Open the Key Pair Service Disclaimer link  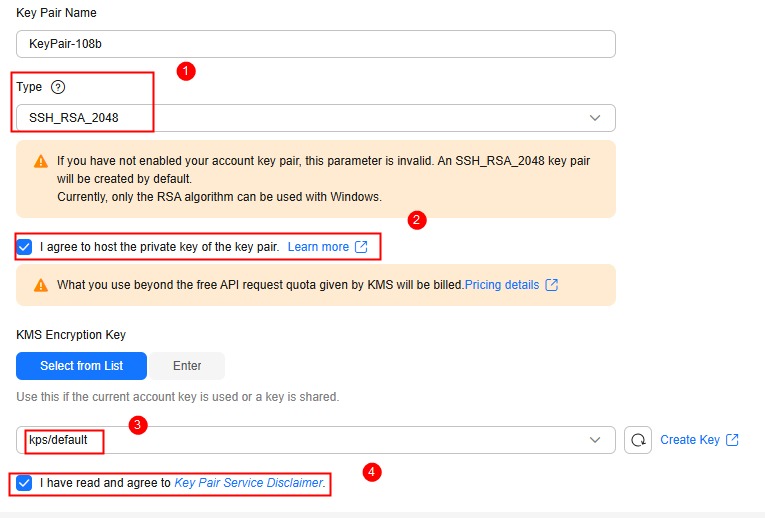(x=248, y=483)
